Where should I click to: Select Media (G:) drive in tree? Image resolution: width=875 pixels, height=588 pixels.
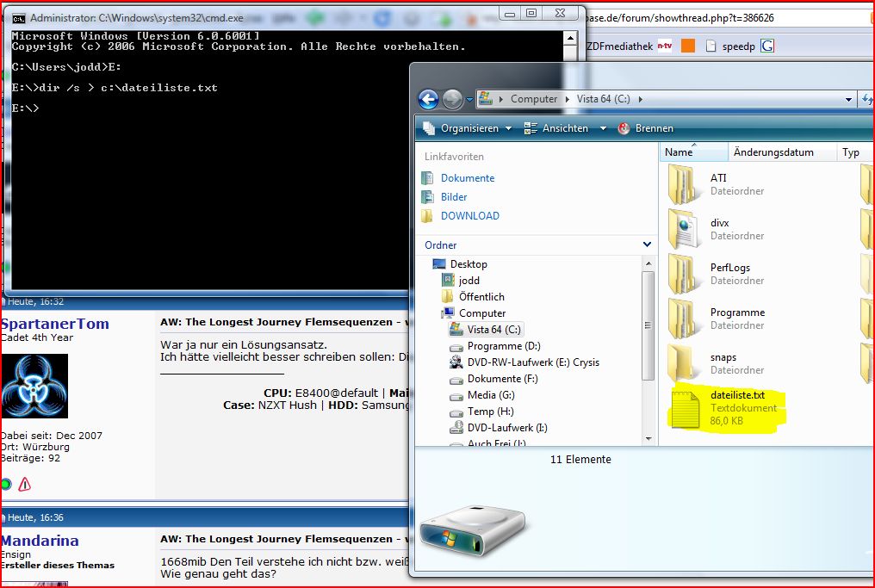tap(491, 395)
